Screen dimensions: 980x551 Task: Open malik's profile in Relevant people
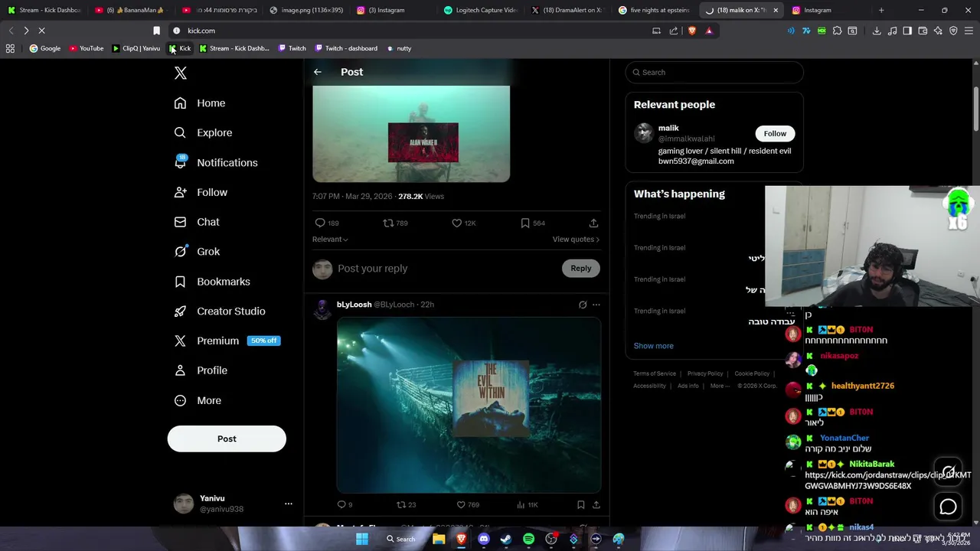tap(668, 128)
